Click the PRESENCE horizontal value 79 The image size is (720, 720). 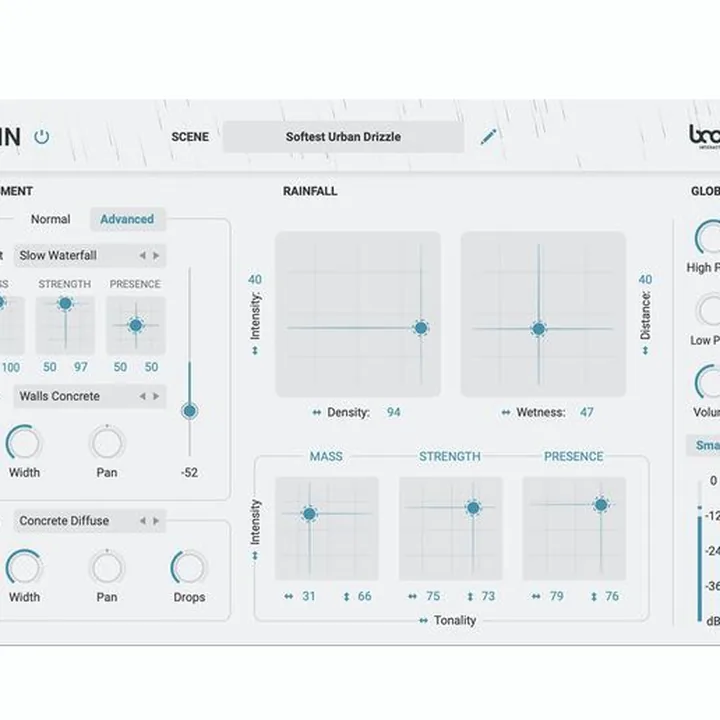pyautogui.click(x=557, y=596)
